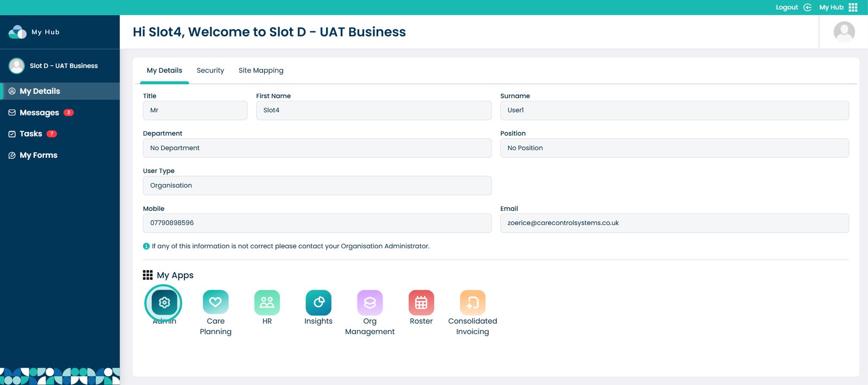Open the Admin app icon
This screenshot has width=868, height=385.
pyautogui.click(x=164, y=303)
